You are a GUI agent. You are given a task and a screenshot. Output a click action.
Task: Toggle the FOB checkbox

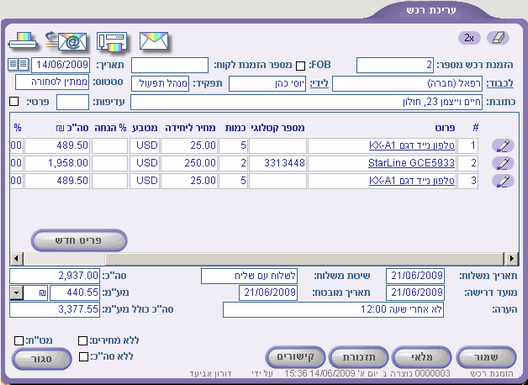(x=300, y=66)
